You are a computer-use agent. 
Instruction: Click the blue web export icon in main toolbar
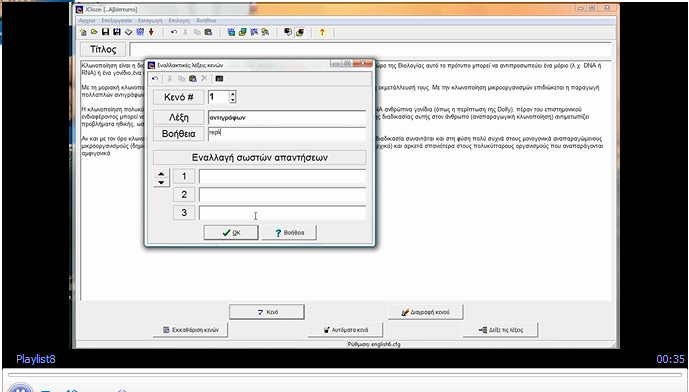click(x=140, y=32)
